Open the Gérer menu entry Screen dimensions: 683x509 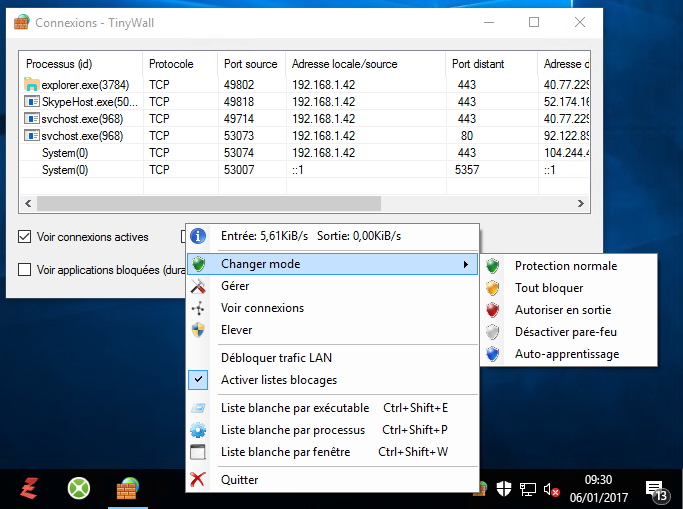pyautogui.click(x=333, y=286)
